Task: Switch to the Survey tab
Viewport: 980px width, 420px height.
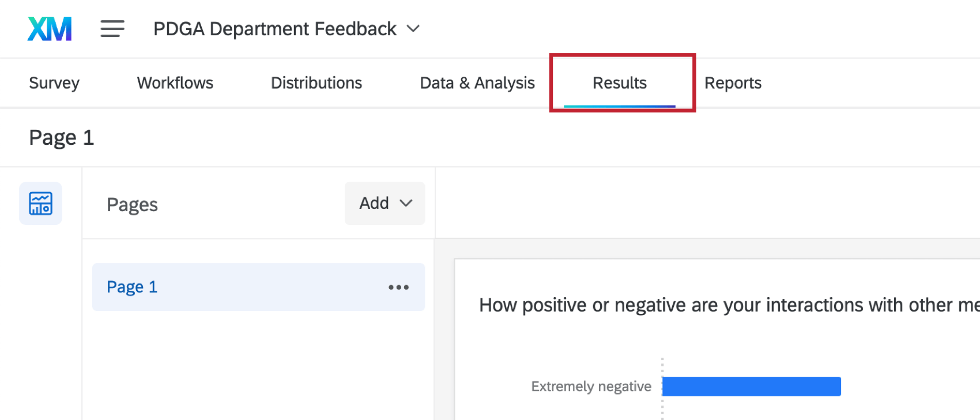Action: pos(54,83)
